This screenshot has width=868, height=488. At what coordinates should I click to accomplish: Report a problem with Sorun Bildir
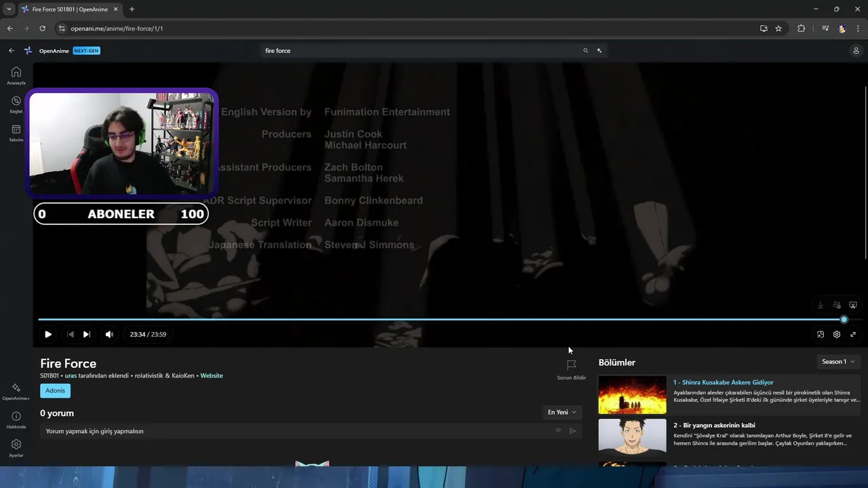(x=572, y=370)
